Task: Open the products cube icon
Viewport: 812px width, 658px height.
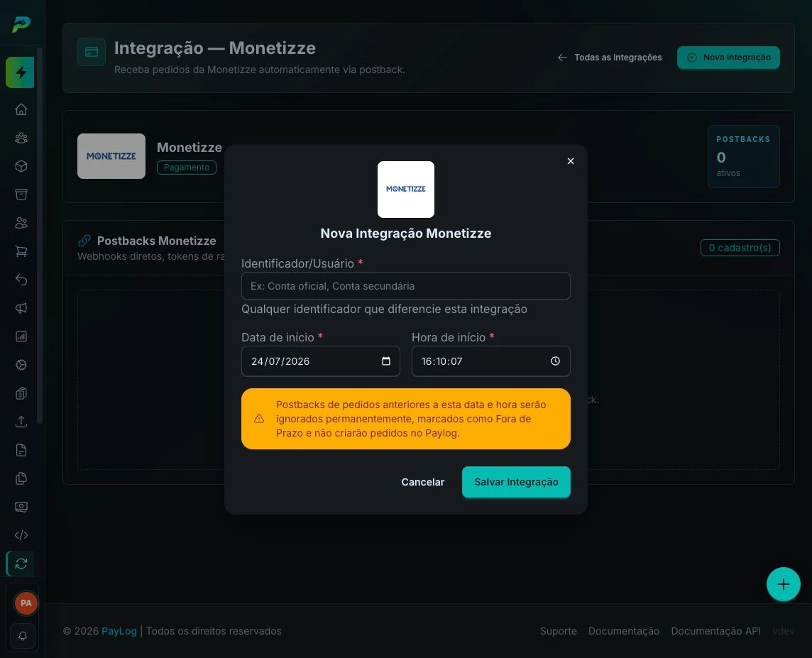Action: tap(21, 166)
